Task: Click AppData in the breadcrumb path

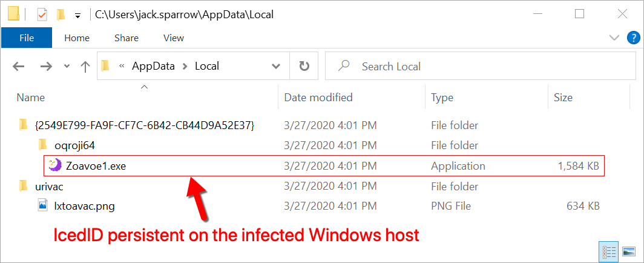Action: [153, 65]
